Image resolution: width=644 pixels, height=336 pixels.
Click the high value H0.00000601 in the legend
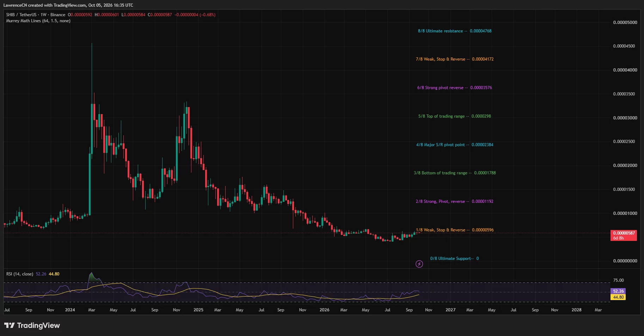coord(107,15)
